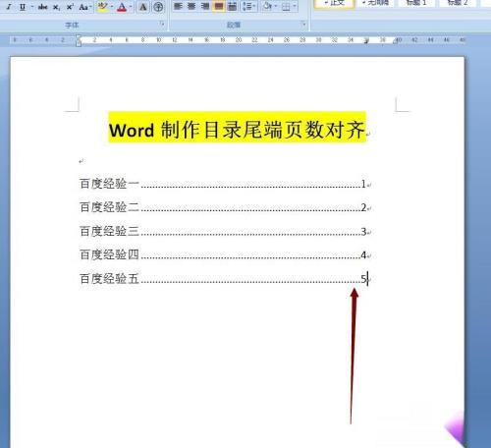The width and height of the screenshot is (491, 448).
Task: Apply red font color
Action: click(122, 7)
